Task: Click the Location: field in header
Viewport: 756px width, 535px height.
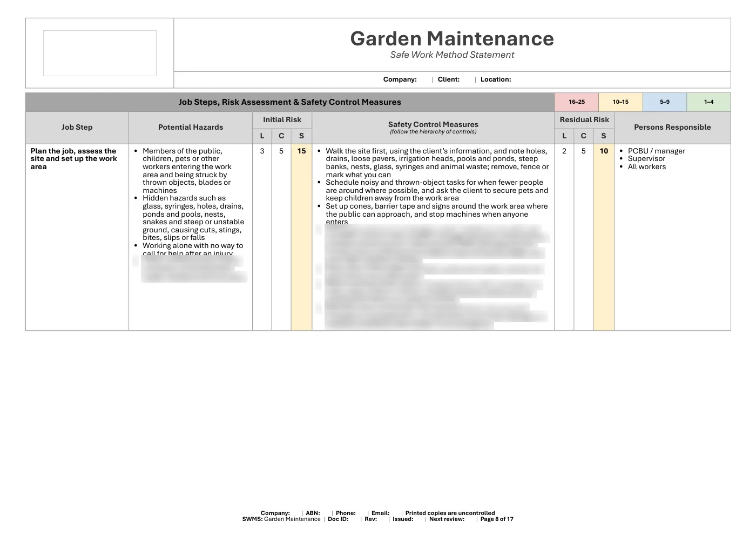Action: coord(496,79)
